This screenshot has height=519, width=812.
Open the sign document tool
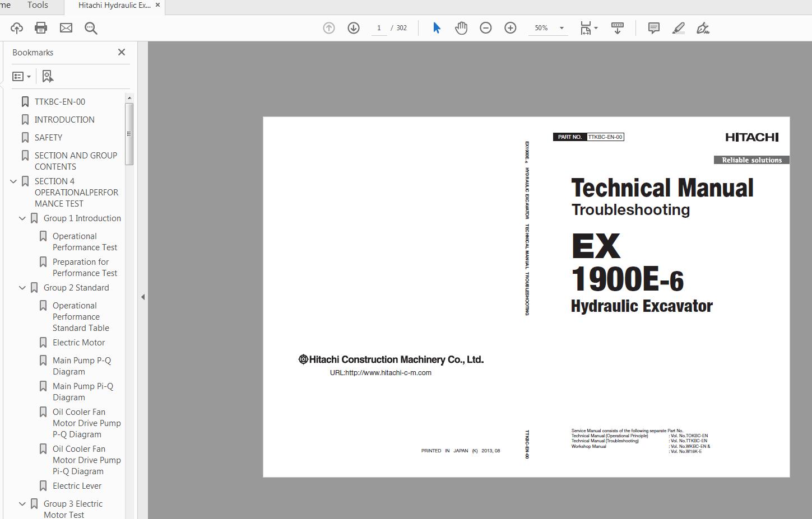pos(703,28)
